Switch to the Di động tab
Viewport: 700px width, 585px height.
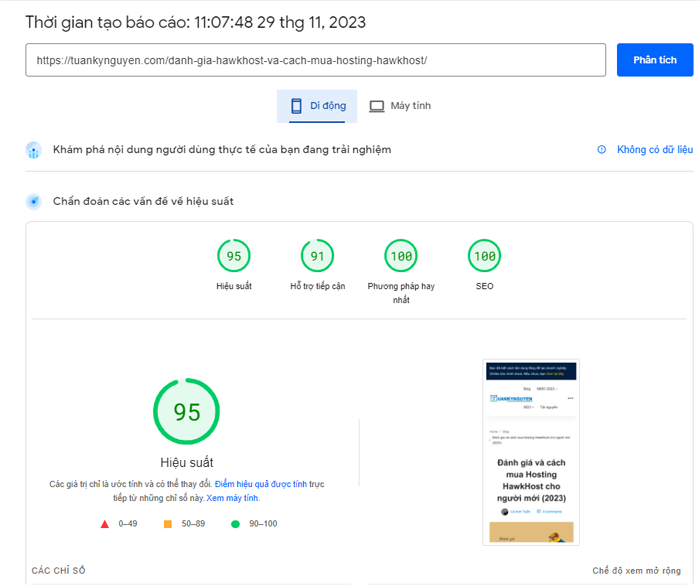(x=317, y=106)
